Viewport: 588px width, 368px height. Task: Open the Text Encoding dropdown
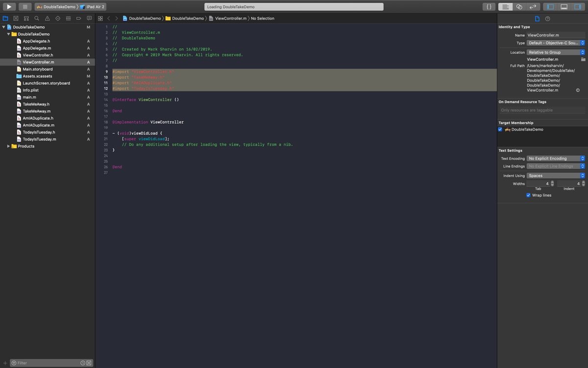tap(556, 158)
